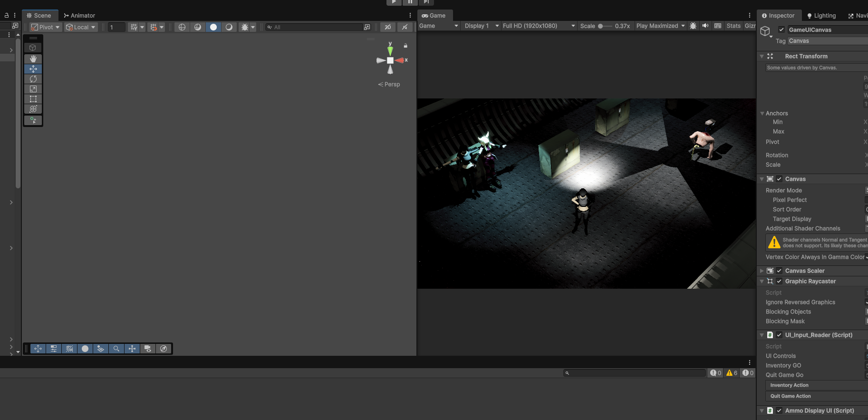Open the Inspector tab
This screenshot has width=868, height=420.
[778, 15]
